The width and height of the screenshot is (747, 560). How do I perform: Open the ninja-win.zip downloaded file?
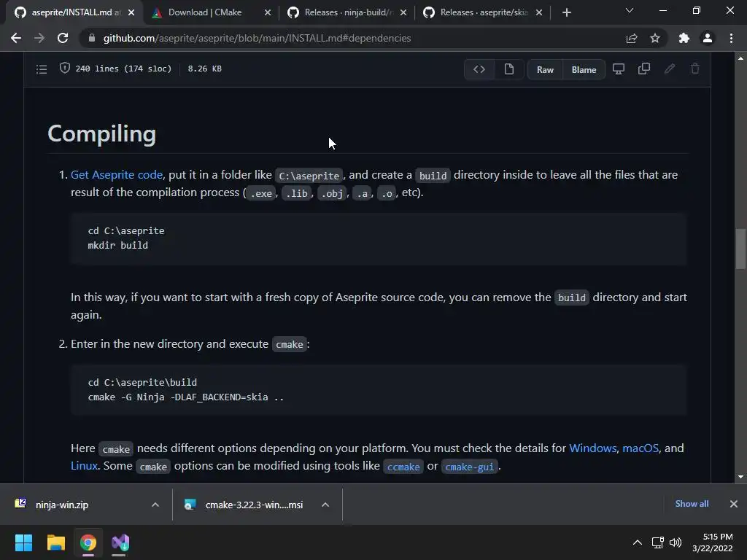point(62,505)
